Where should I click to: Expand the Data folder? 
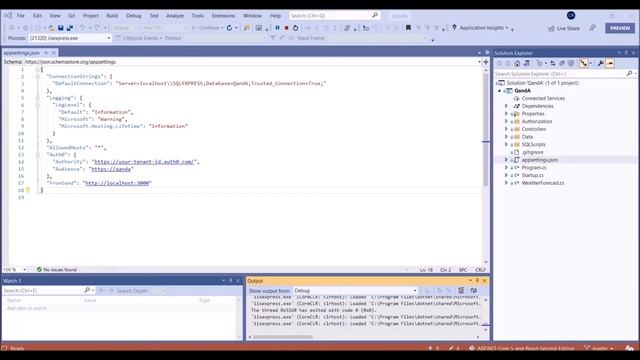pos(507,137)
